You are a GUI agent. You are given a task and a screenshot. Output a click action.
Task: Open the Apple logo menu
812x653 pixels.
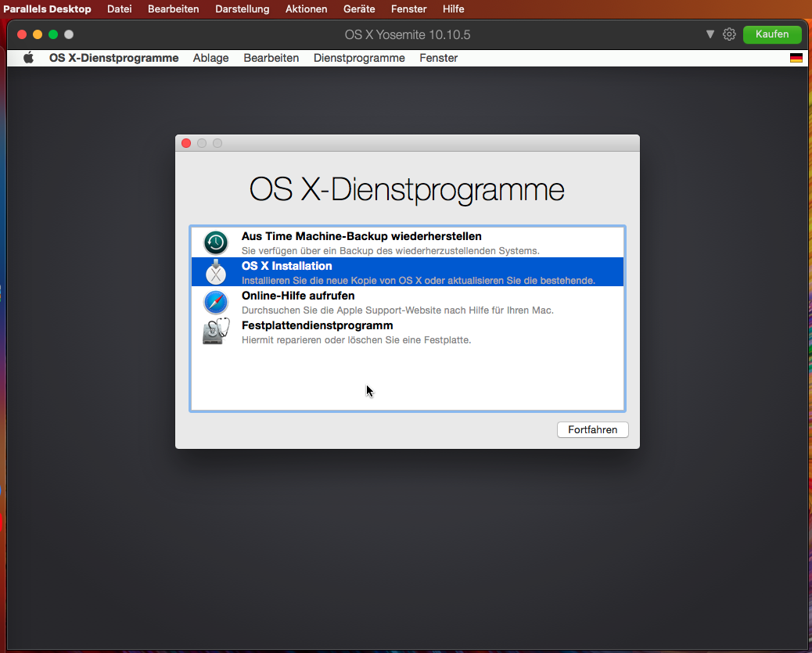28,58
